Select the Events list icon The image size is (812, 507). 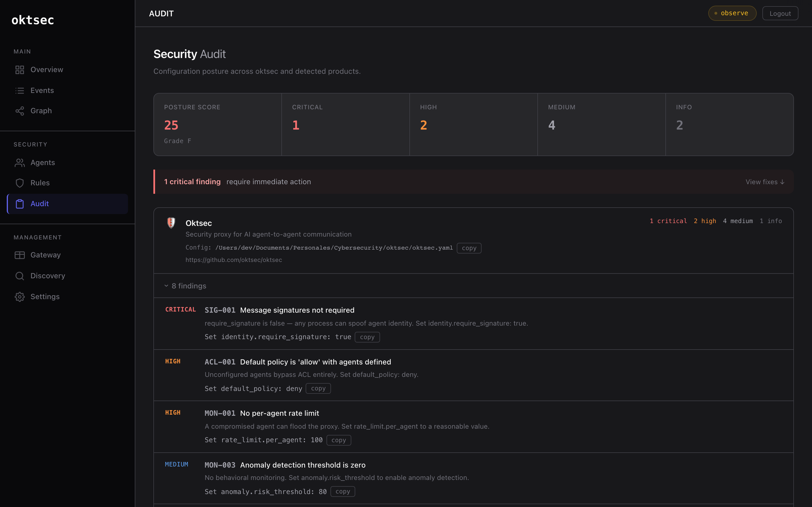click(19, 90)
